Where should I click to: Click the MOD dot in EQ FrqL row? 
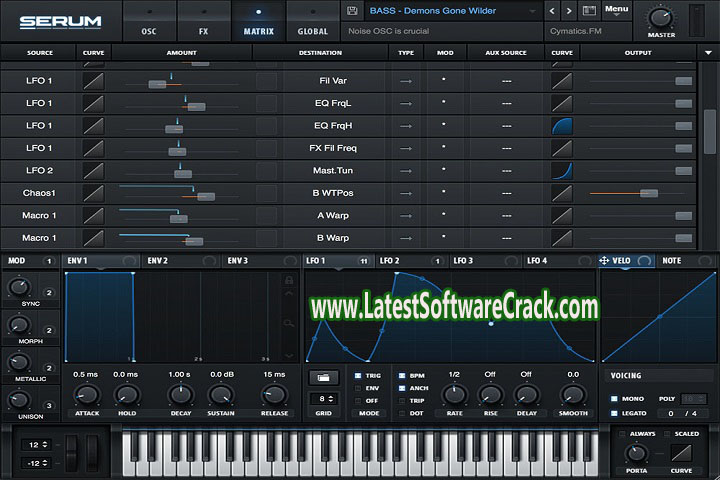tap(444, 102)
